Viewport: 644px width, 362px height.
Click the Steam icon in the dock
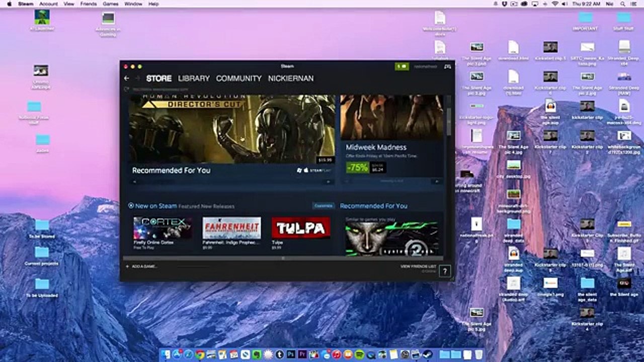(x=428, y=354)
